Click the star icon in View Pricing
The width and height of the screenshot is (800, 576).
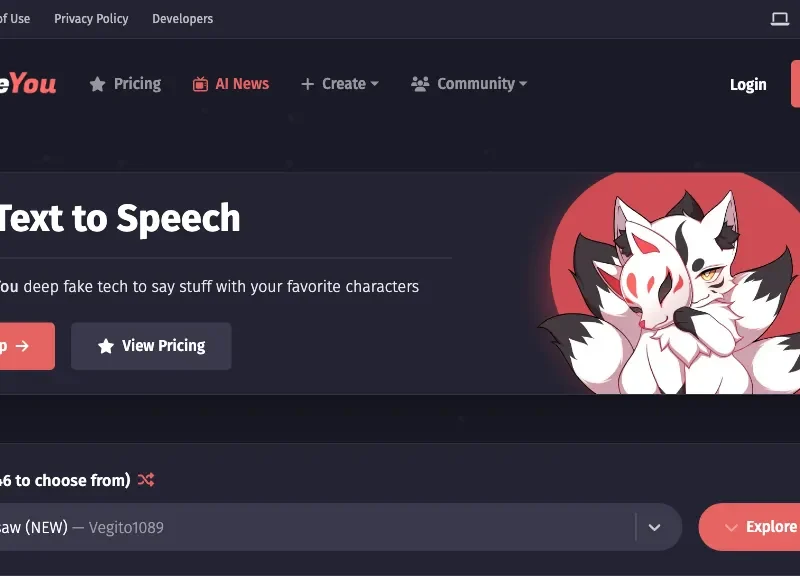[x=106, y=346]
